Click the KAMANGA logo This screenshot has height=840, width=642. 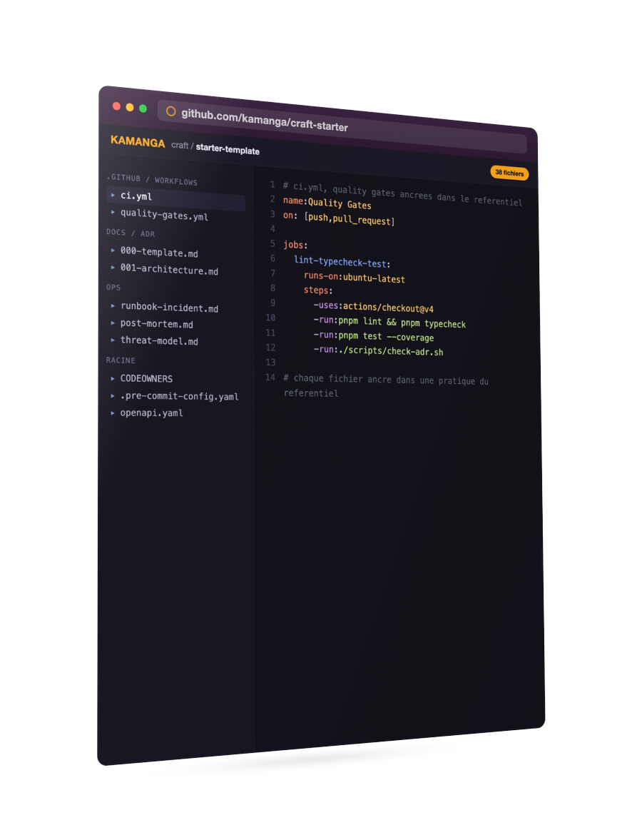(138, 141)
